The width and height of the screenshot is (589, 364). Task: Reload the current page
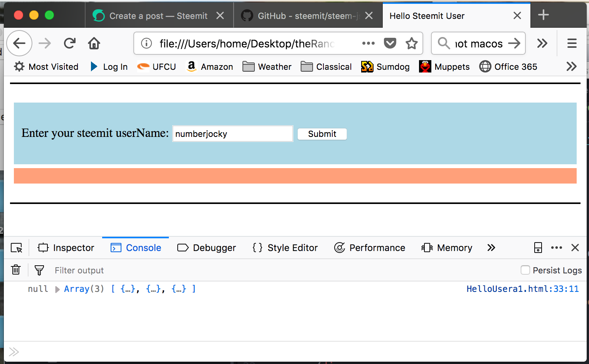coord(70,43)
